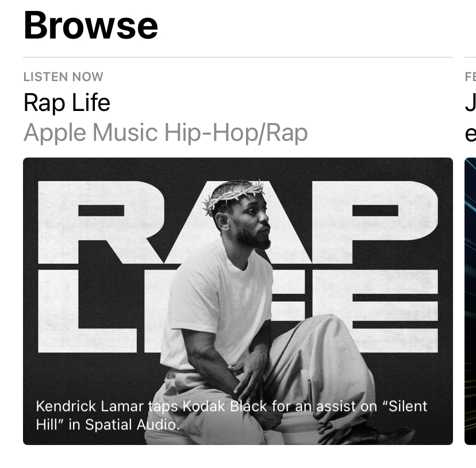Click the LISTEN NOW label above Rap Life
Image resolution: width=476 pixels, height=468 pixels.
pos(63,77)
